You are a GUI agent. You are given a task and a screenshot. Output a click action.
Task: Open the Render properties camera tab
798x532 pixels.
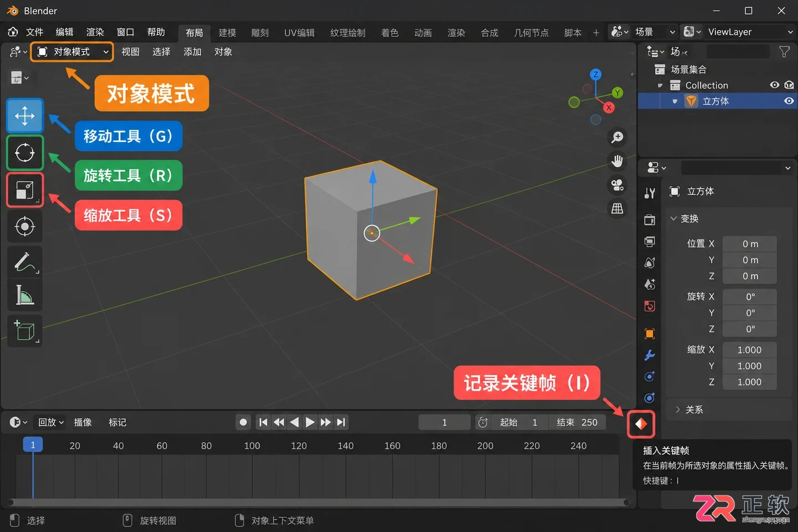650,219
